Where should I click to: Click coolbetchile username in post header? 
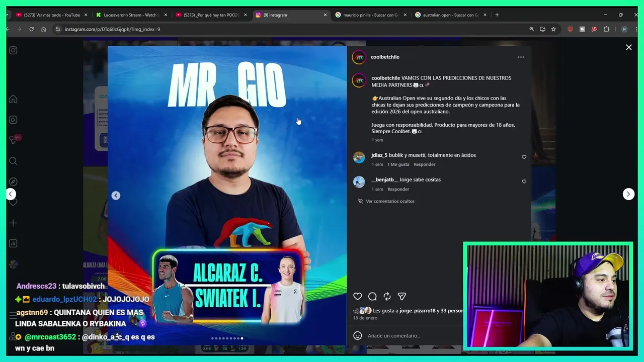[385, 57]
